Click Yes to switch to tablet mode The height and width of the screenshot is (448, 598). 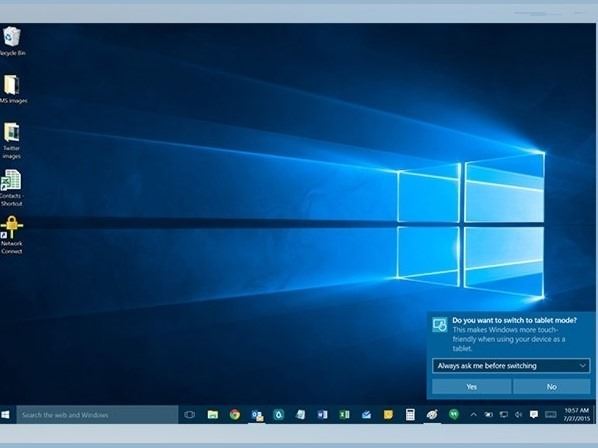tap(471, 387)
